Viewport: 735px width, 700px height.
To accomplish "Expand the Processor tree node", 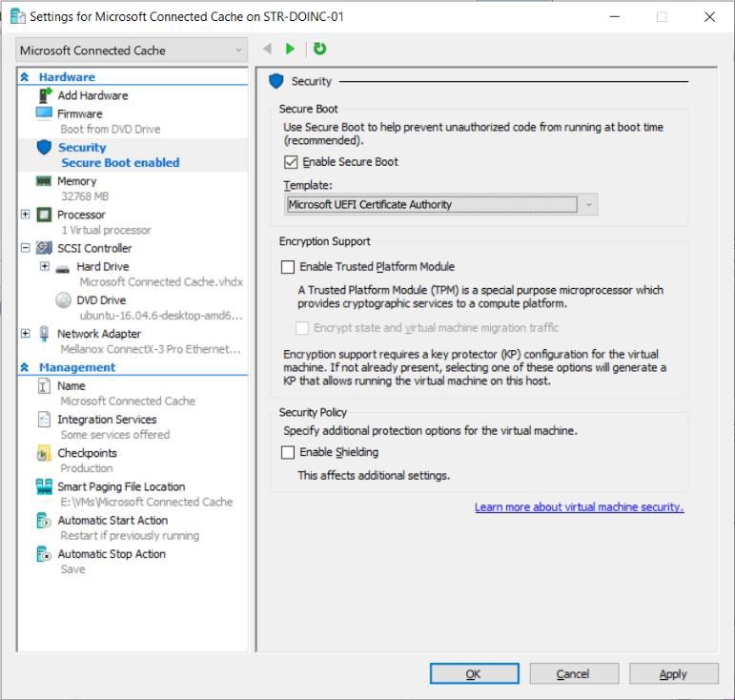I will click(26, 215).
